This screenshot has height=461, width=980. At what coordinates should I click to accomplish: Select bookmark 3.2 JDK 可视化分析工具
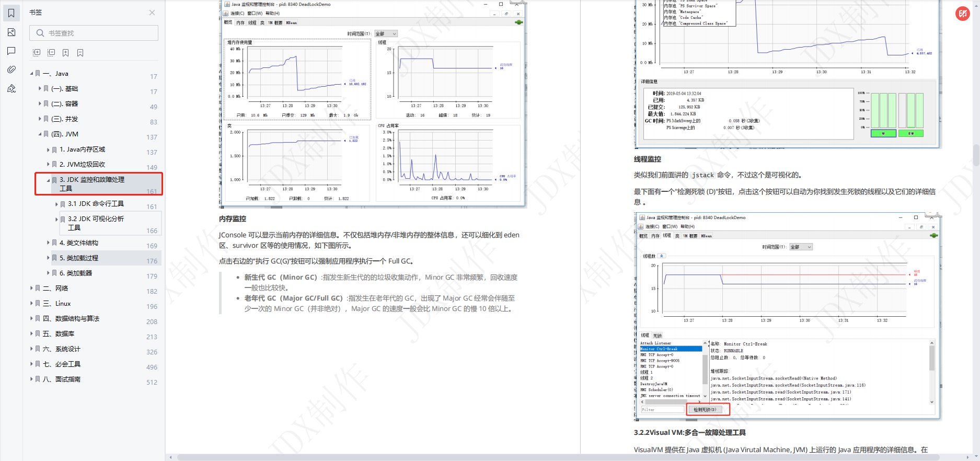[x=96, y=223]
